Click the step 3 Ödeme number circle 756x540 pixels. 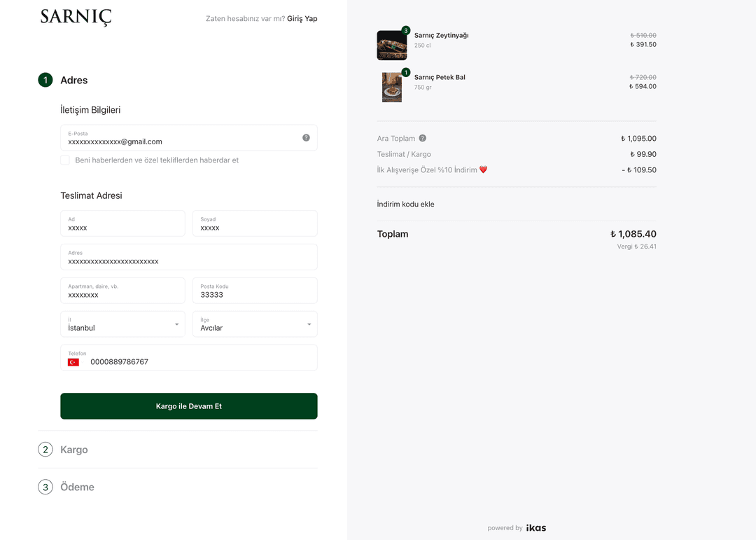[45, 487]
